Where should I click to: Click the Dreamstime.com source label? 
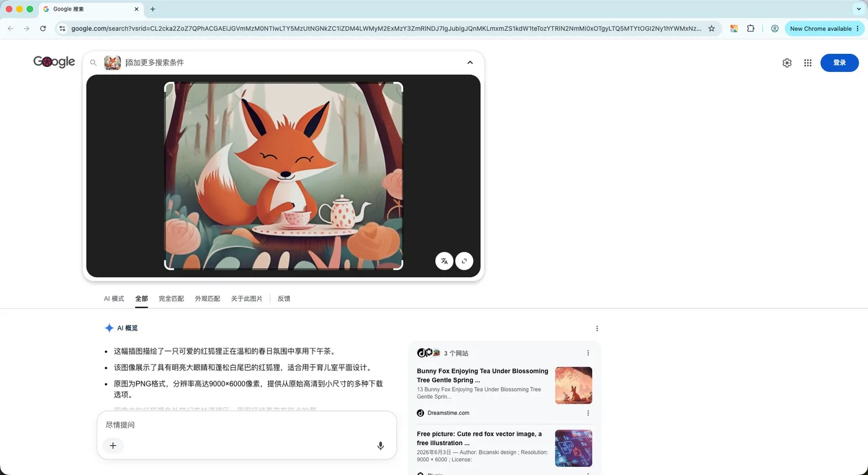(x=448, y=413)
